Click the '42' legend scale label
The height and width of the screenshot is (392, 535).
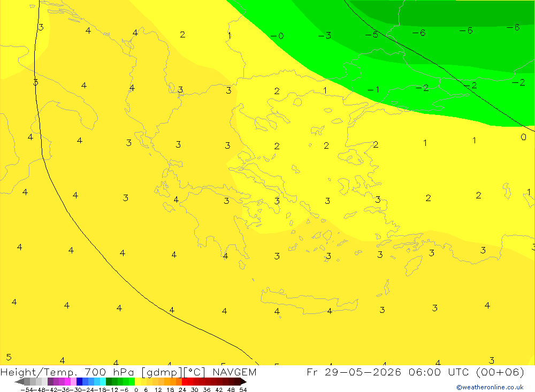(x=219, y=390)
